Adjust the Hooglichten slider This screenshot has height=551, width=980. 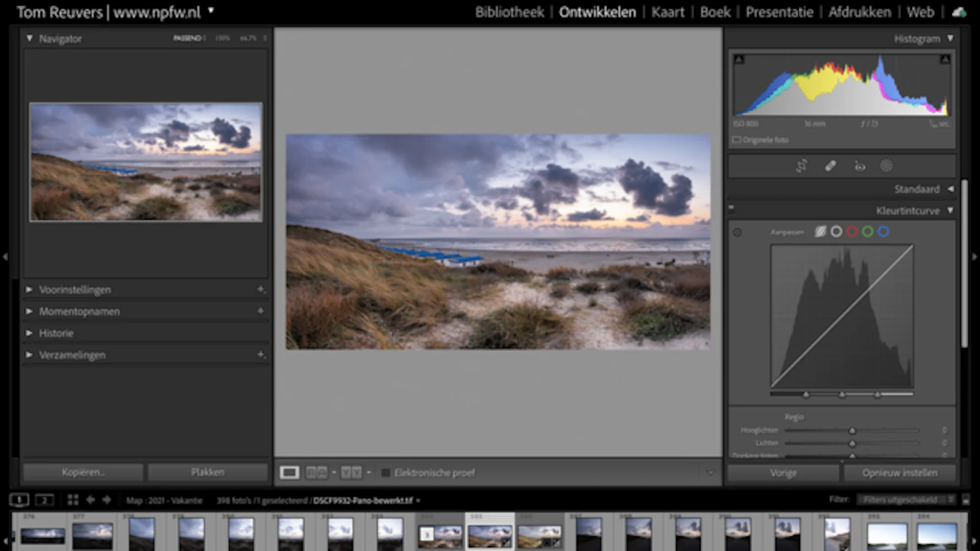[x=852, y=430]
